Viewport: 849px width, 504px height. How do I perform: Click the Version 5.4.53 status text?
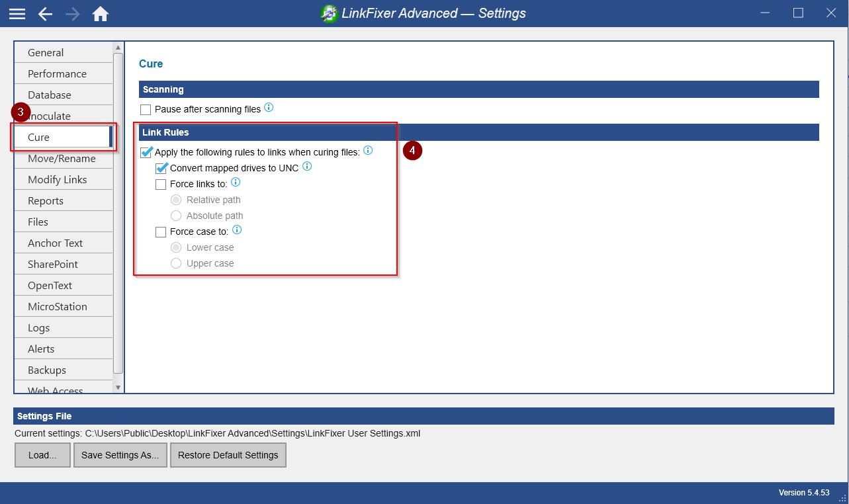coord(804,493)
